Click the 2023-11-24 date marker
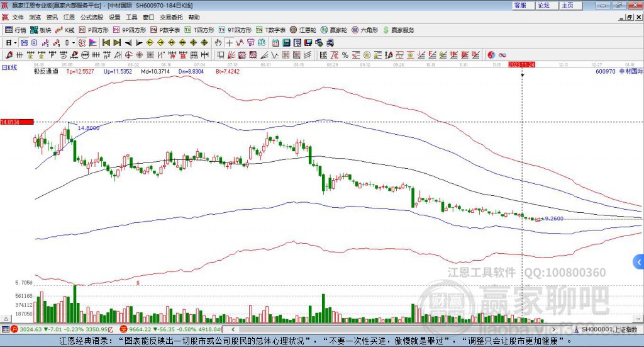The height and width of the screenshot is (347, 644). [521, 65]
